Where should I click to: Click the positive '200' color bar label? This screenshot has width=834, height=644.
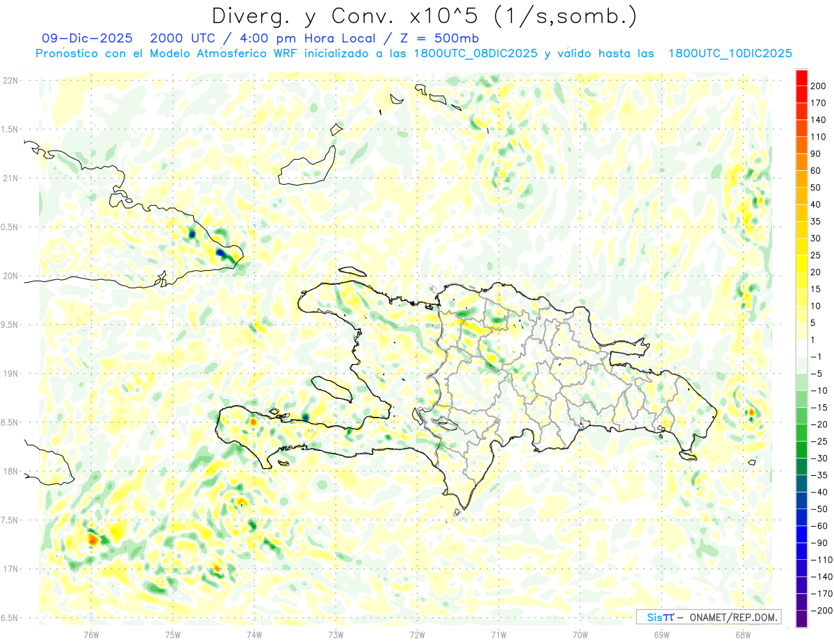(x=817, y=86)
